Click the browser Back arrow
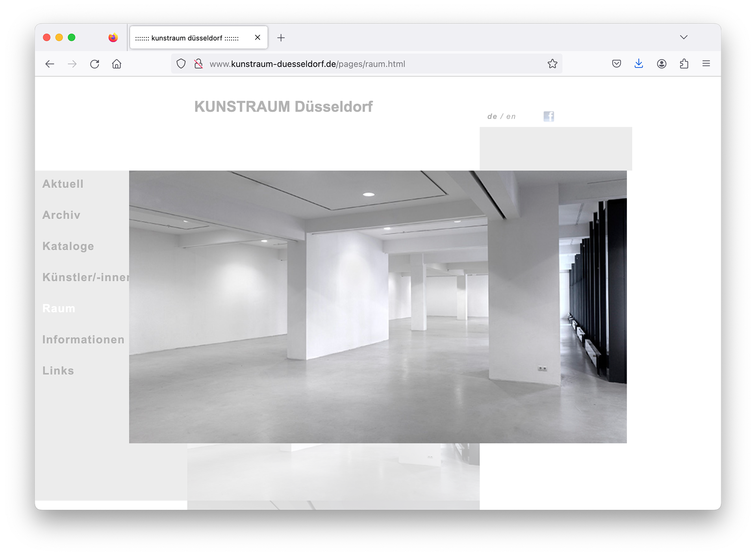This screenshot has height=556, width=756. [x=50, y=64]
